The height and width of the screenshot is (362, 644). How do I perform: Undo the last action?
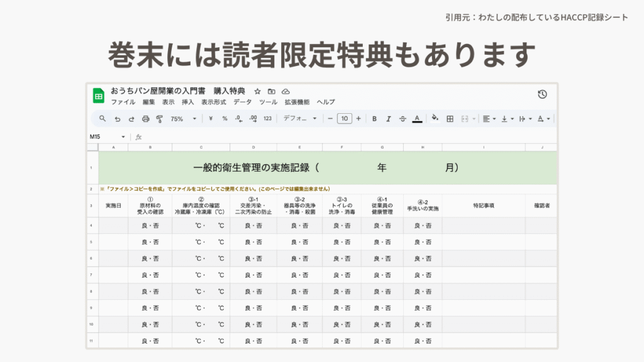point(118,119)
